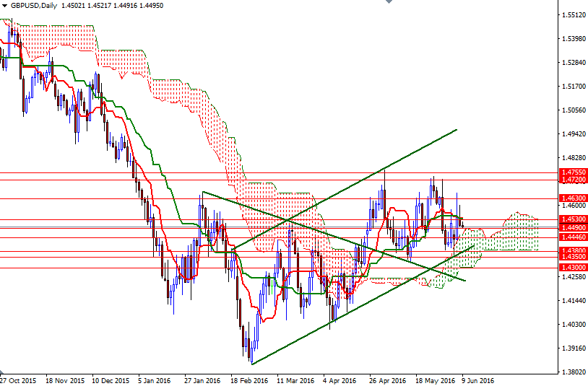
Task: Click the 1.43800 support level label
Action: coord(573,250)
